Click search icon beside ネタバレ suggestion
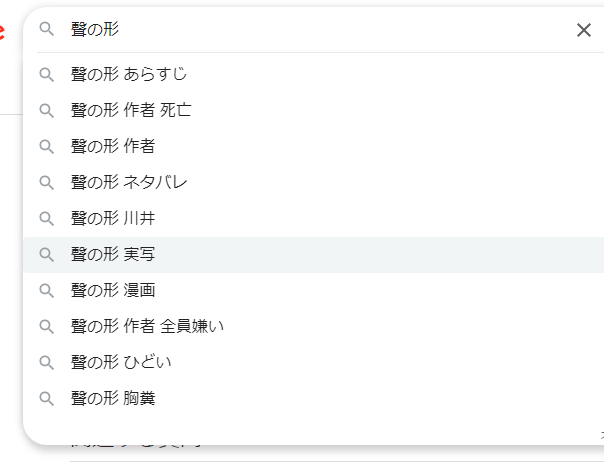 pyautogui.click(x=46, y=182)
